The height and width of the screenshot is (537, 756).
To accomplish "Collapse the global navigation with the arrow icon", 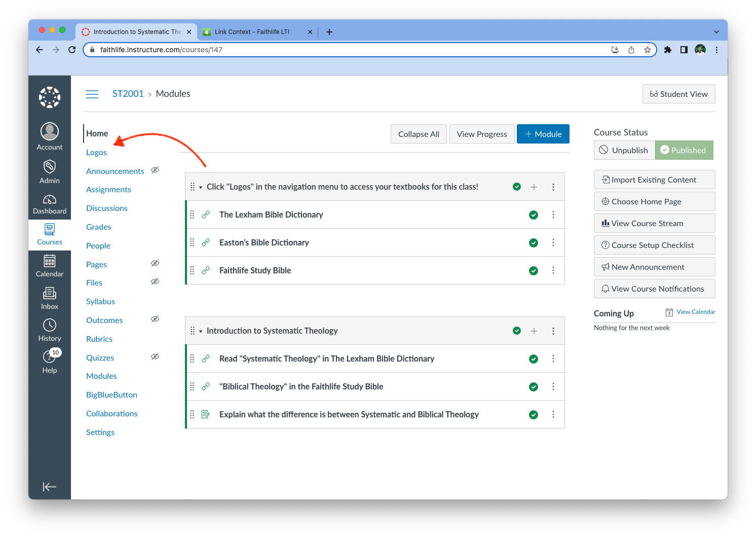I will click(x=50, y=487).
